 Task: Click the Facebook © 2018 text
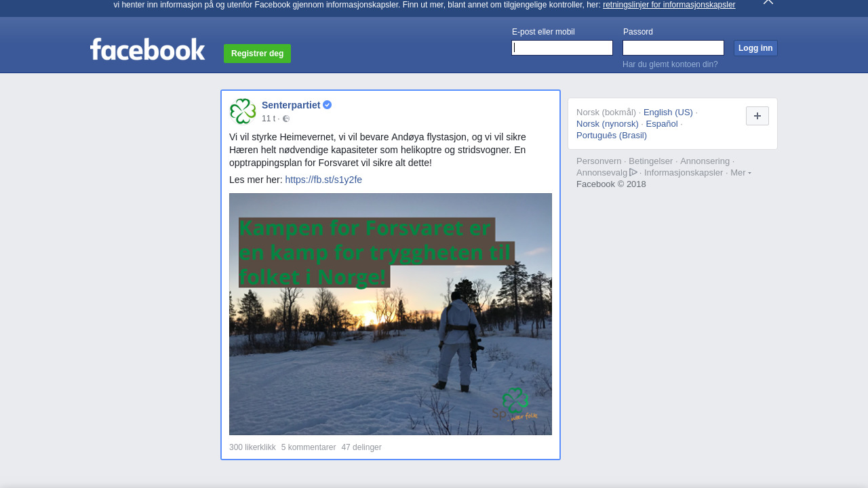611,184
